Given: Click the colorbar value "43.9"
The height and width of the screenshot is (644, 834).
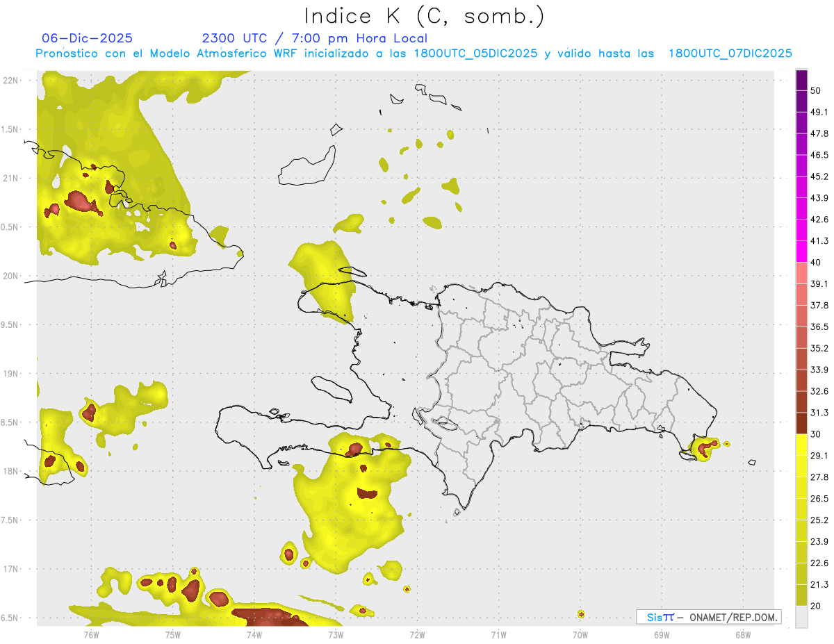Looking at the screenshot, I should click(x=819, y=198).
